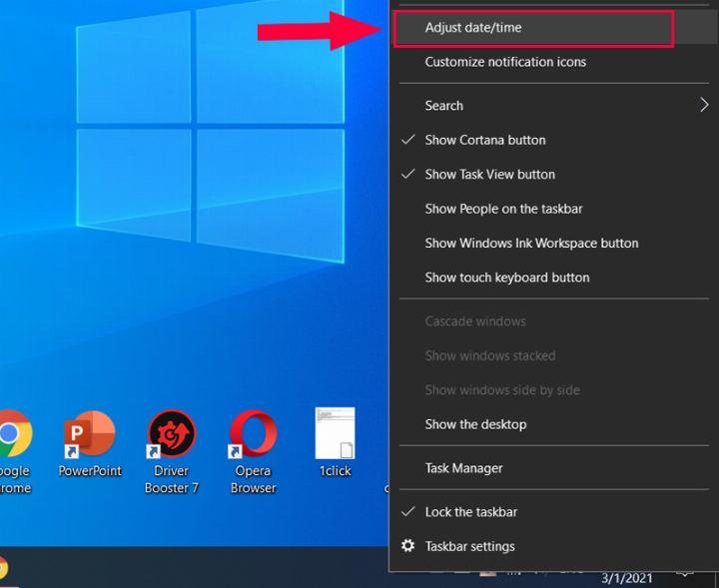Click the gear icon beside Taskbar settings

click(407, 546)
